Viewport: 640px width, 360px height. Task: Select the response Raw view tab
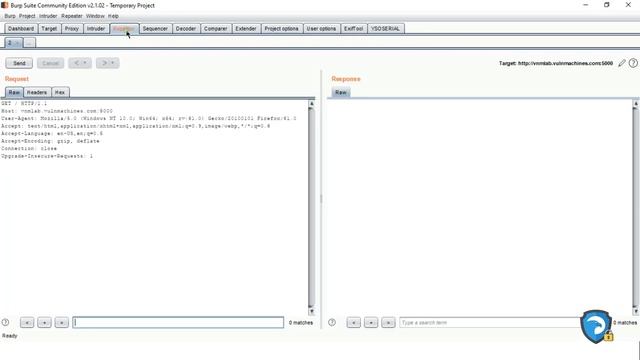coord(341,92)
